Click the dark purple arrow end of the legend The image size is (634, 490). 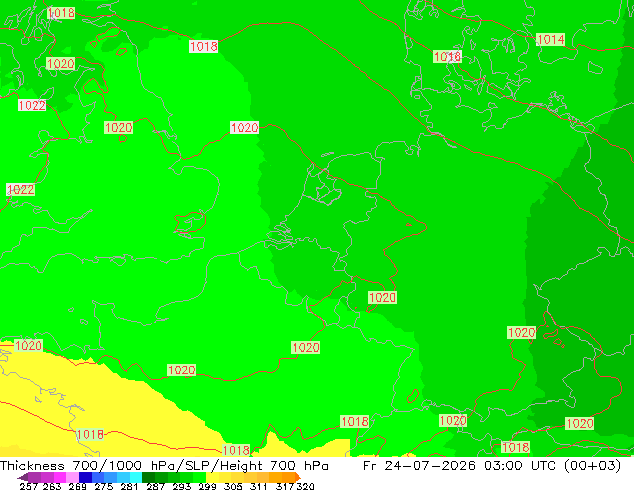[x=23, y=477]
